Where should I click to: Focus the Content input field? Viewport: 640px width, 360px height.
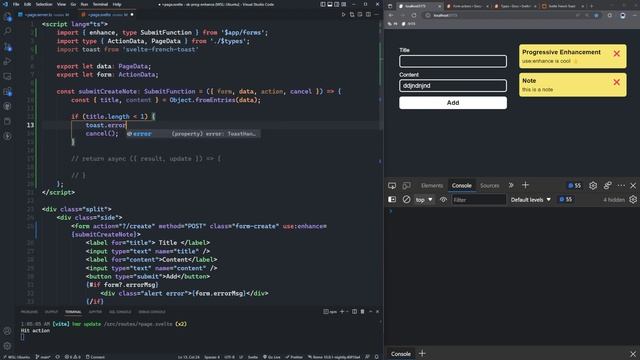[453, 86]
